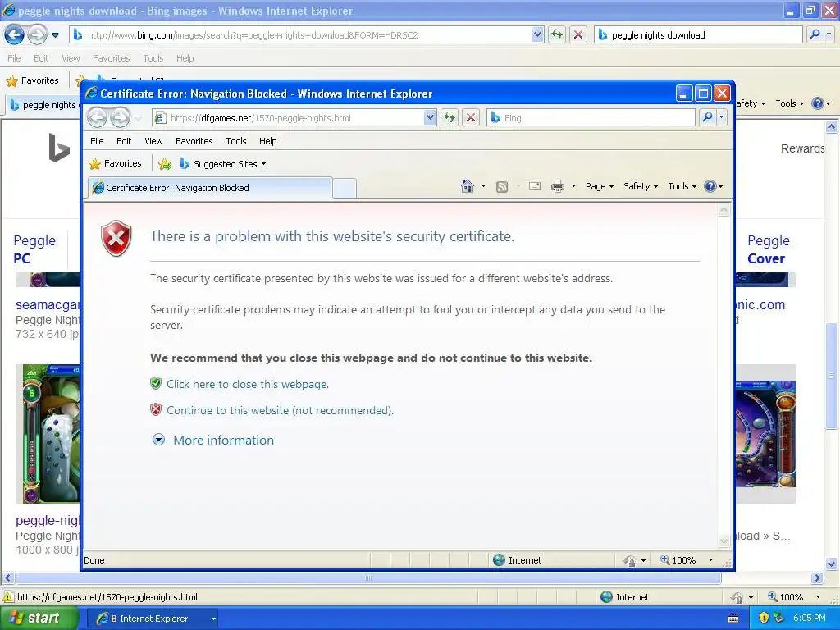Expand the More information section
840x630 pixels.
[158, 440]
